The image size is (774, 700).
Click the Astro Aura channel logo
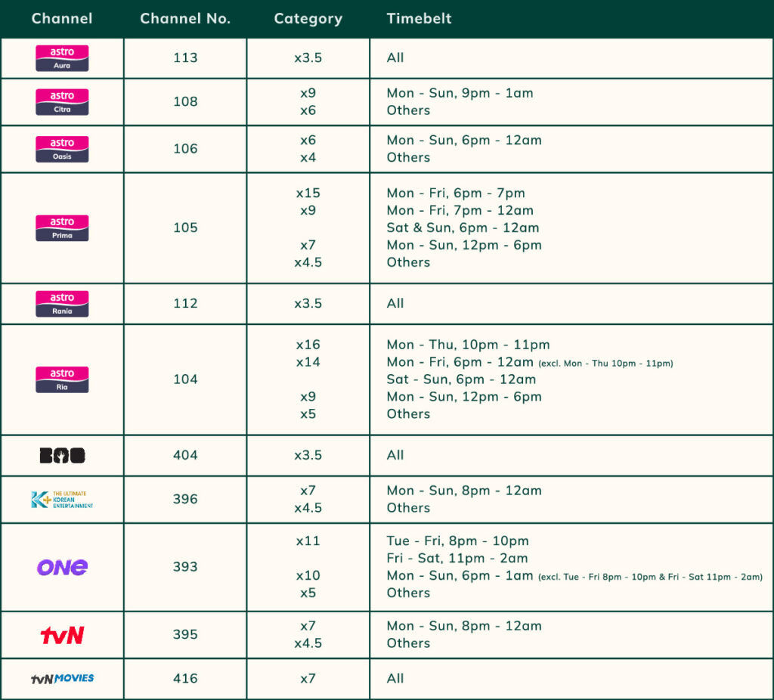point(62,58)
